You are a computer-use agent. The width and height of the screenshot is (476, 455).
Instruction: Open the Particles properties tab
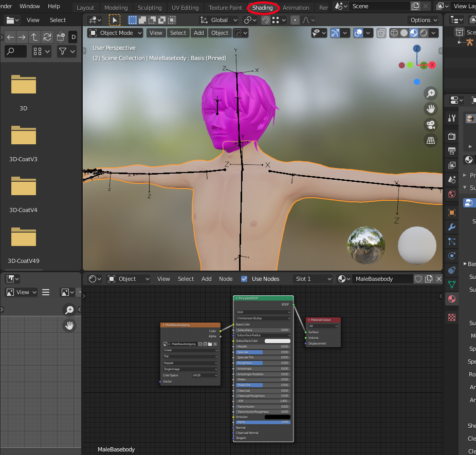[452, 241]
